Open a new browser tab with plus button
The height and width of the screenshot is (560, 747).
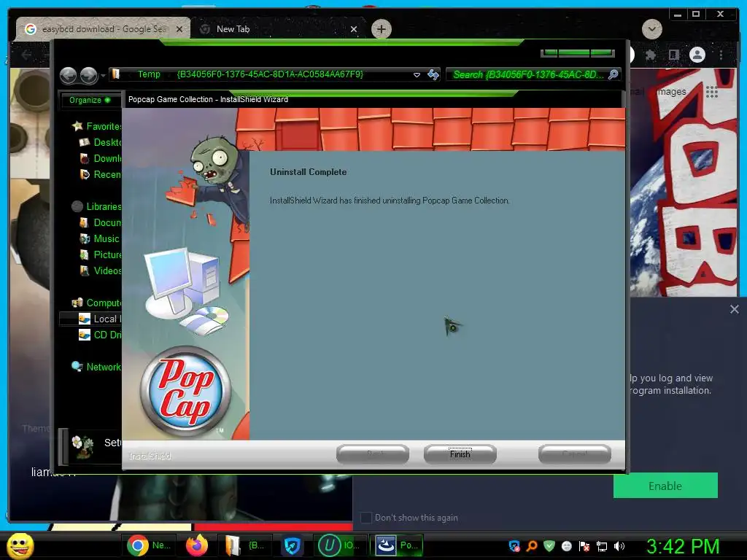tap(381, 29)
